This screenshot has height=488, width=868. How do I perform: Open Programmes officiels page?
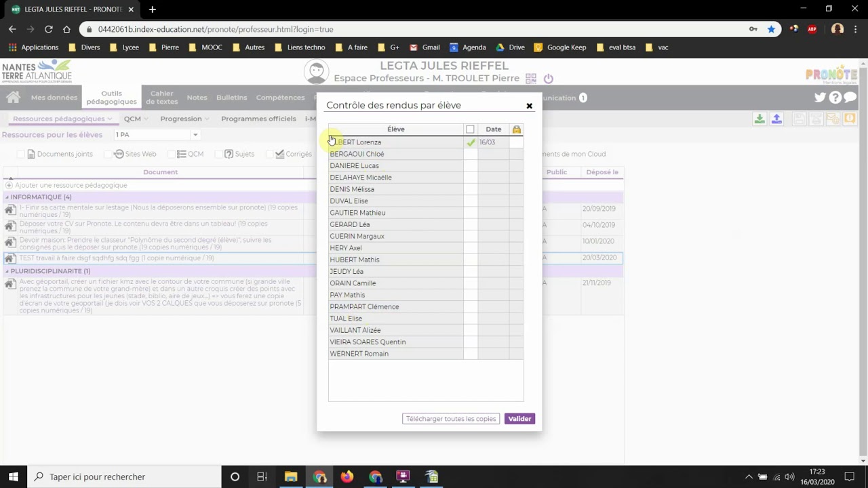click(x=258, y=119)
